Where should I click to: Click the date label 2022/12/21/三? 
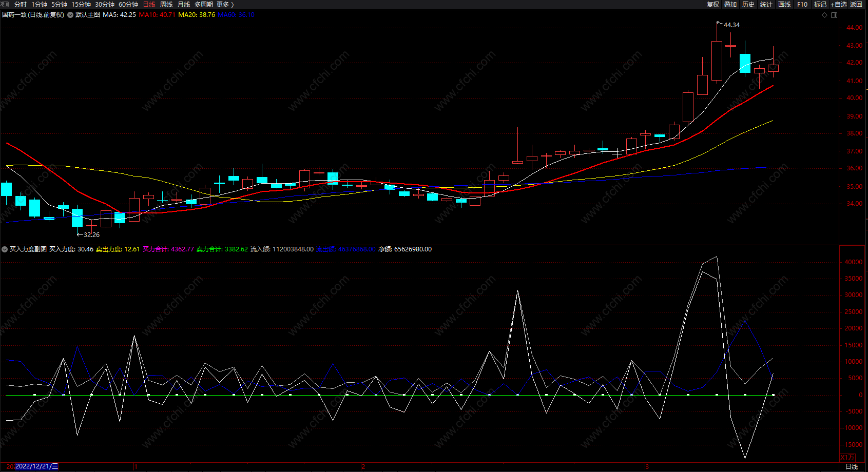pyautogui.click(x=36, y=466)
